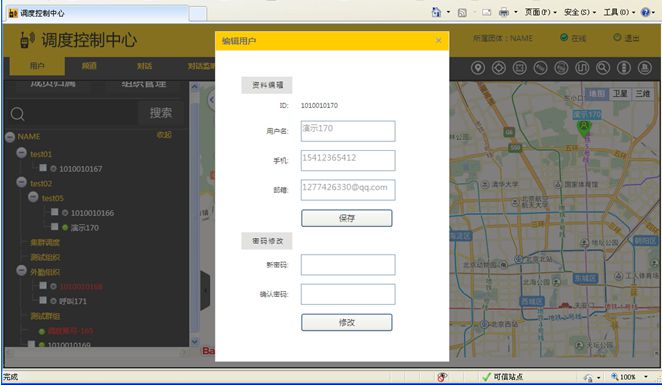662x385 pixels.
Task: Click the sidebar search text box
Action: [82, 114]
